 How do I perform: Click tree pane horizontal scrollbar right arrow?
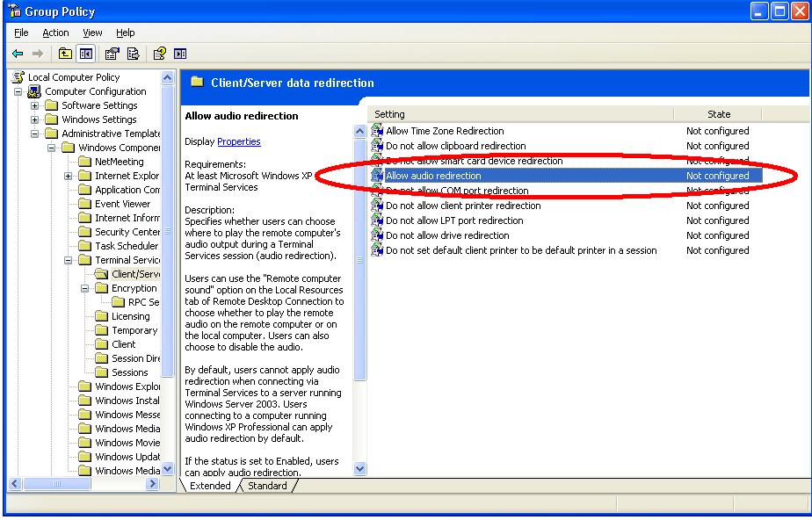(152, 484)
